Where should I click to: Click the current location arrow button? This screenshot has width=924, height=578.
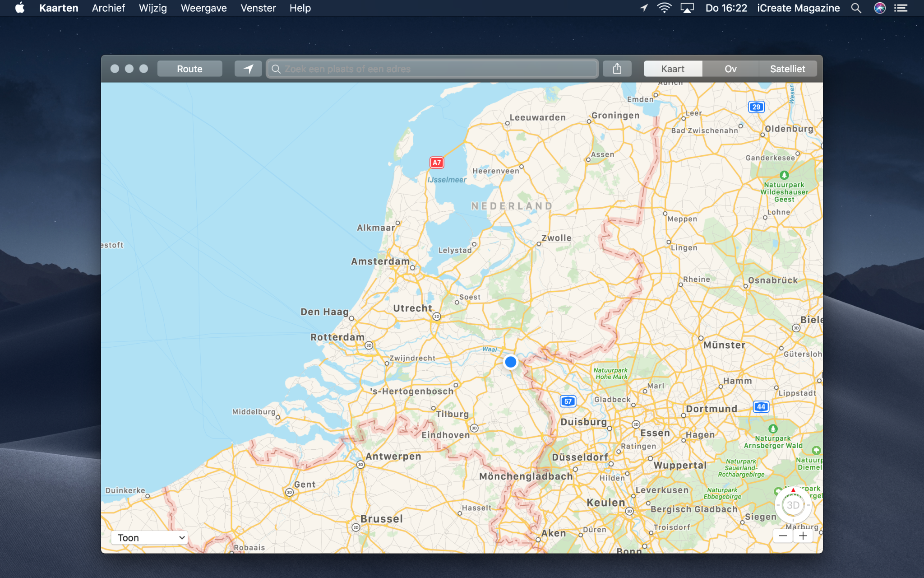pyautogui.click(x=248, y=69)
